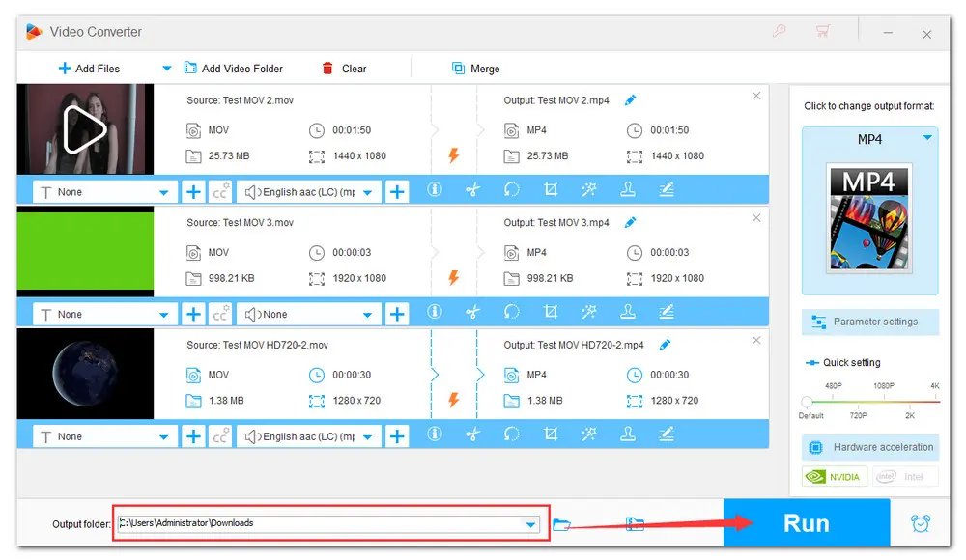Click Add Video Folder in toolbar
Viewport: 966px width, 560px height.
coord(233,69)
